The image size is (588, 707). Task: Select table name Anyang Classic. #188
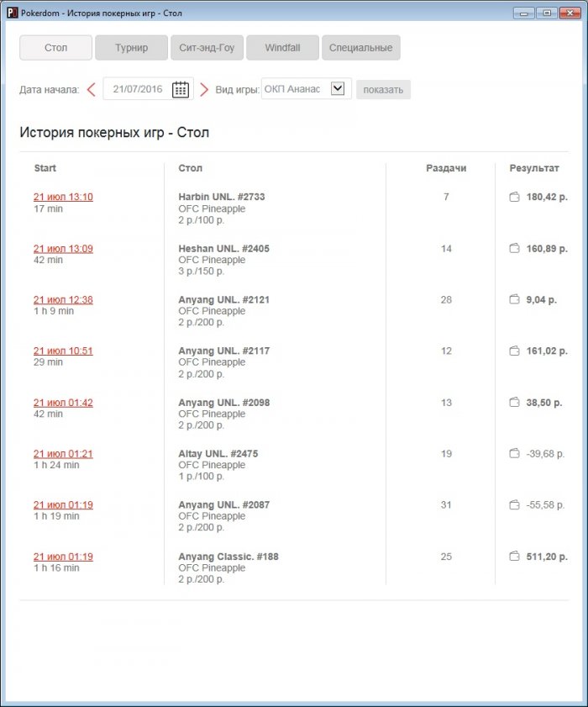(228, 557)
